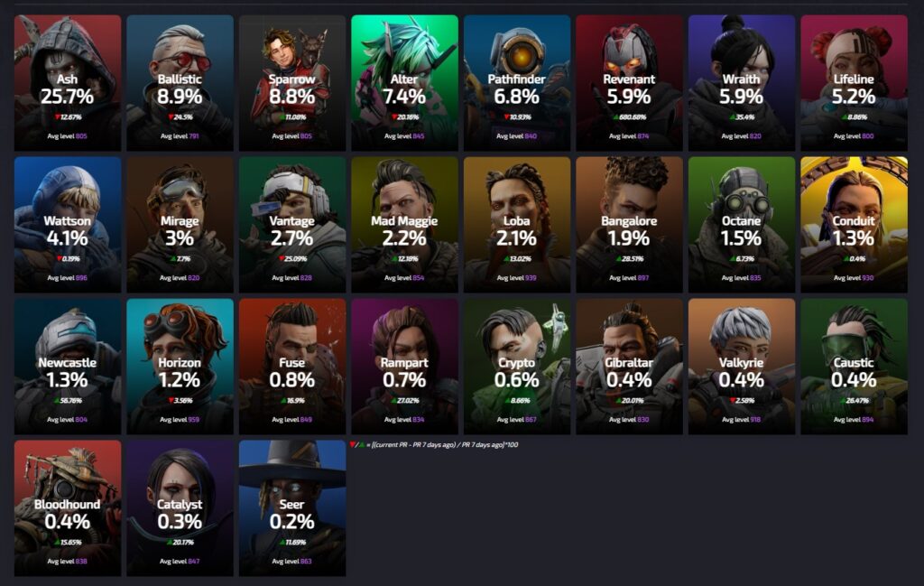Open the Ash legend card

pos(68,83)
